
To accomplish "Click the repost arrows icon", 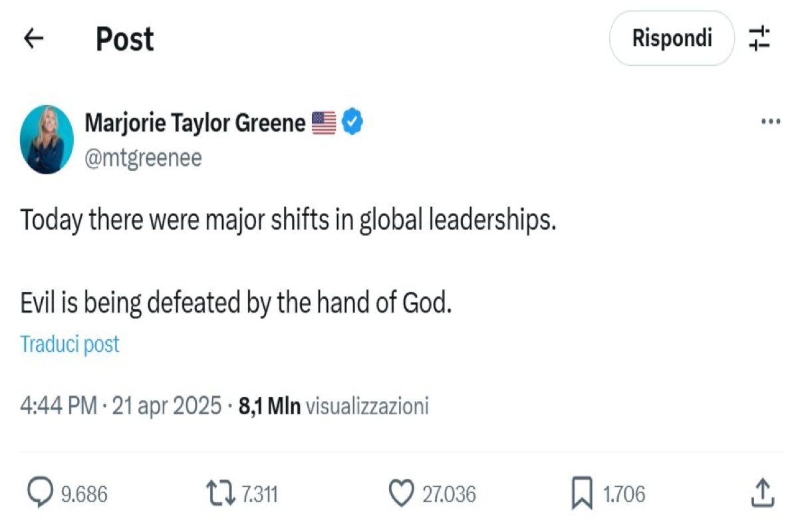I will [221, 493].
